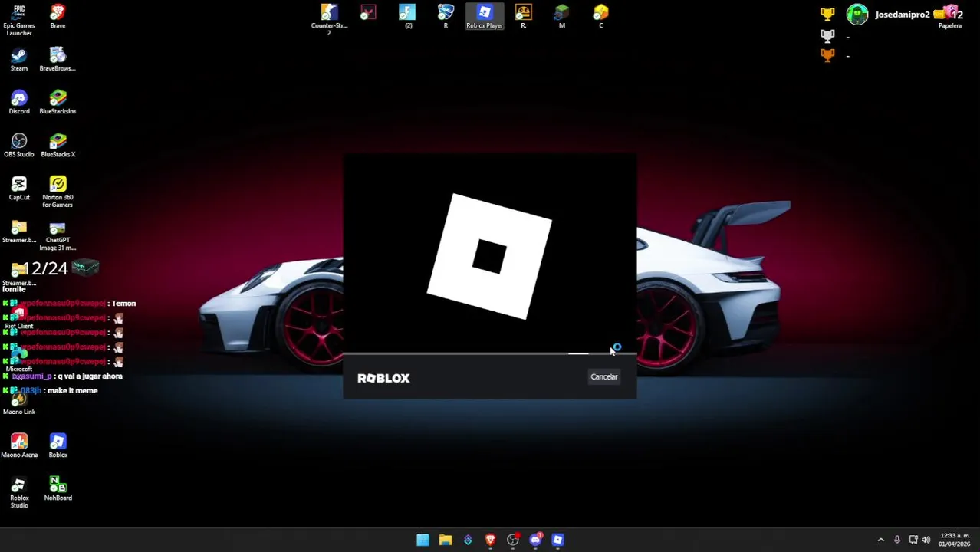Image resolution: width=980 pixels, height=552 pixels.
Task: Open OBS Studio from the taskbar
Action: pyautogui.click(x=513, y=540)
